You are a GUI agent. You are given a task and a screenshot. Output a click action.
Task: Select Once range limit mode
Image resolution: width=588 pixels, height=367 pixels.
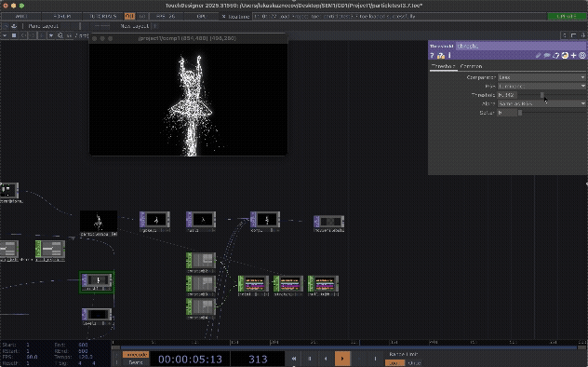point(414,363)
